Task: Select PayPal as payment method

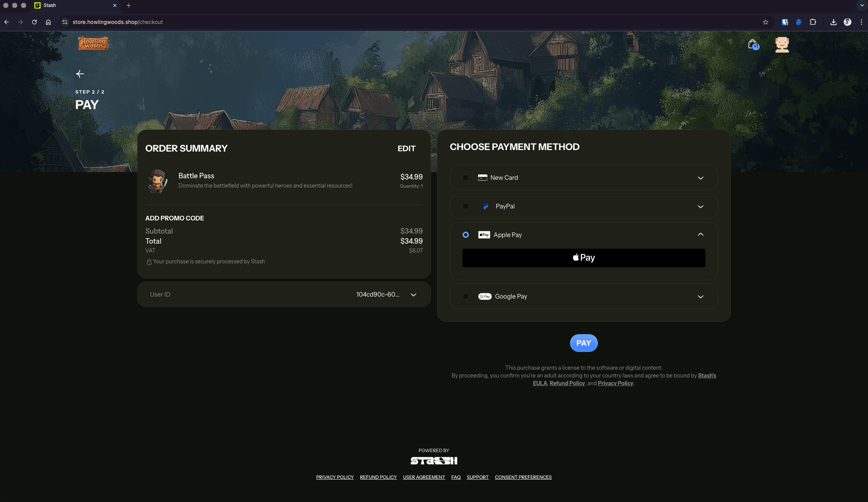Action: coord(466,206)
